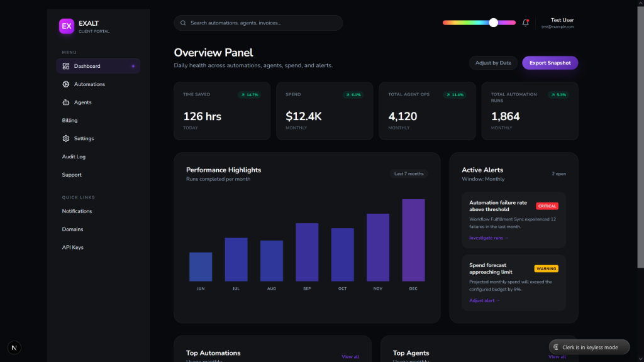Screen dimensions: 644x362
Task: Click the Clerk keyless mode indicator
Action: [x=589, y=346]
